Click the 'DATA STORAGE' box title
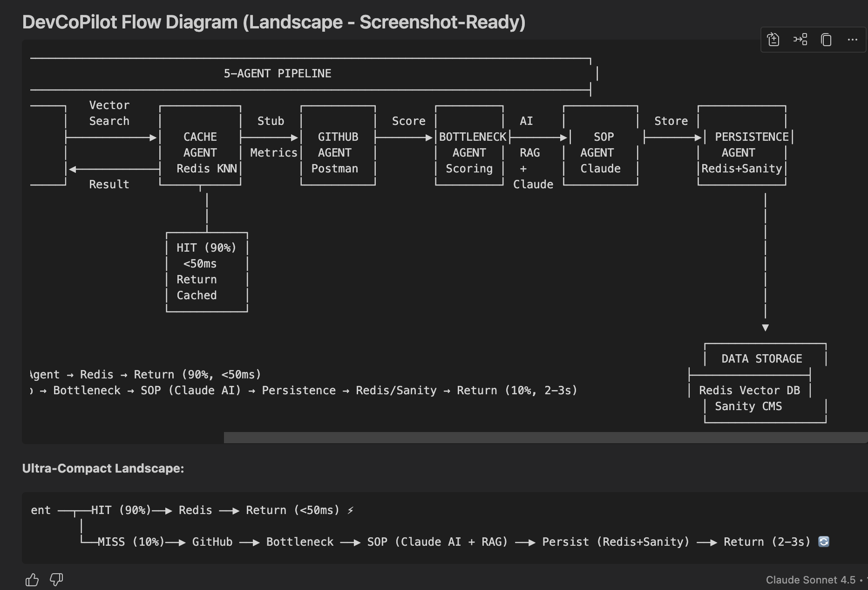Viewport: 868px width, 590px height. [x=762, y=359]
